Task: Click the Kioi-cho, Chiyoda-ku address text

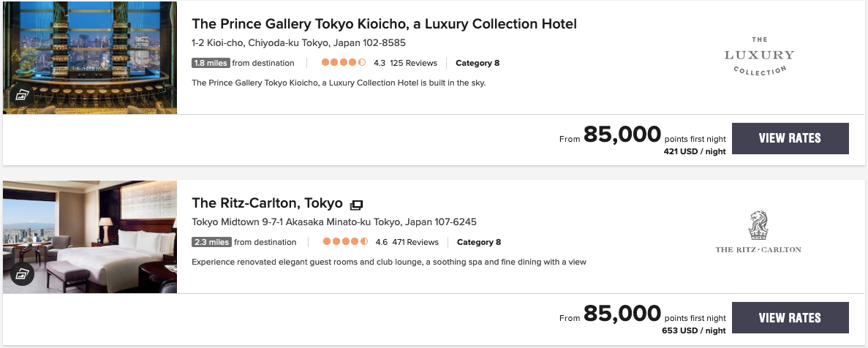Action: (298, 43)
